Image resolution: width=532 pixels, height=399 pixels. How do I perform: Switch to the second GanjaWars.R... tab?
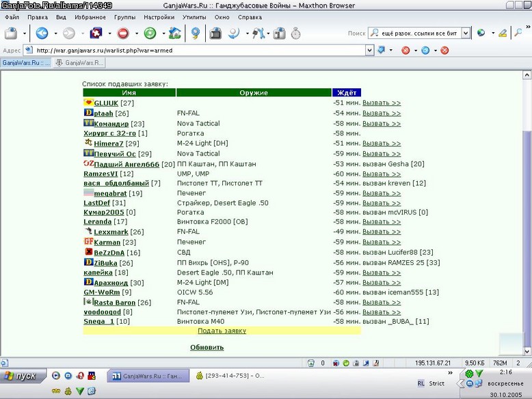pos(79,63)
